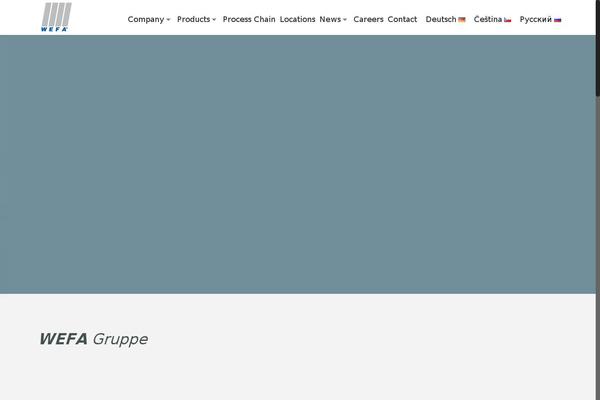
Task: Open the News menu
Action: (x=330, y=19)
